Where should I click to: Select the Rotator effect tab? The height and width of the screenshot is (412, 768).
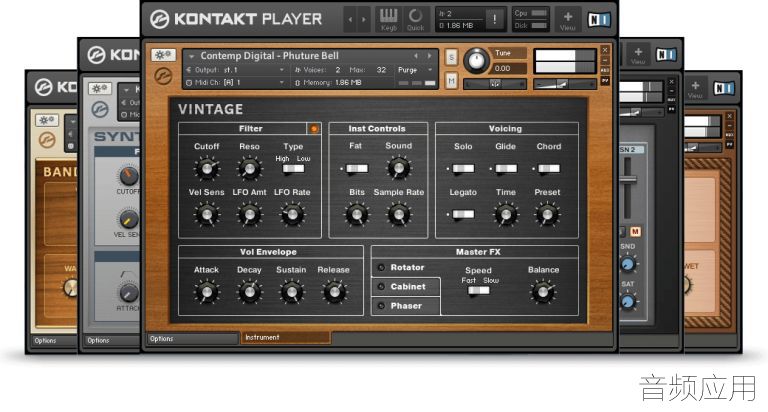tap(406, 267)
